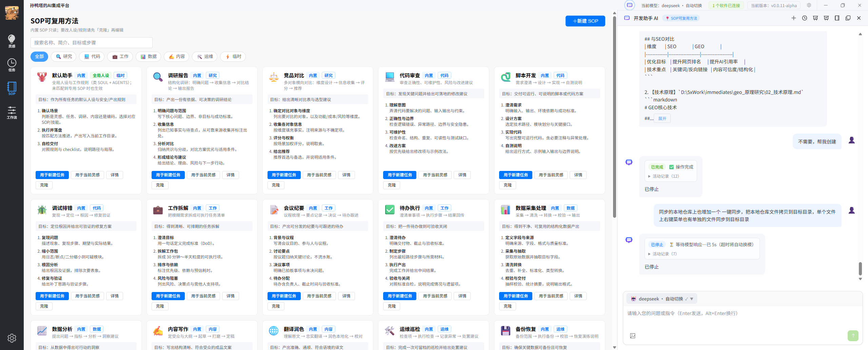This screenshot has width=868, height=350.
Task: Click the app avatar logo in the sidebar
Action: [x=12, y=13]
